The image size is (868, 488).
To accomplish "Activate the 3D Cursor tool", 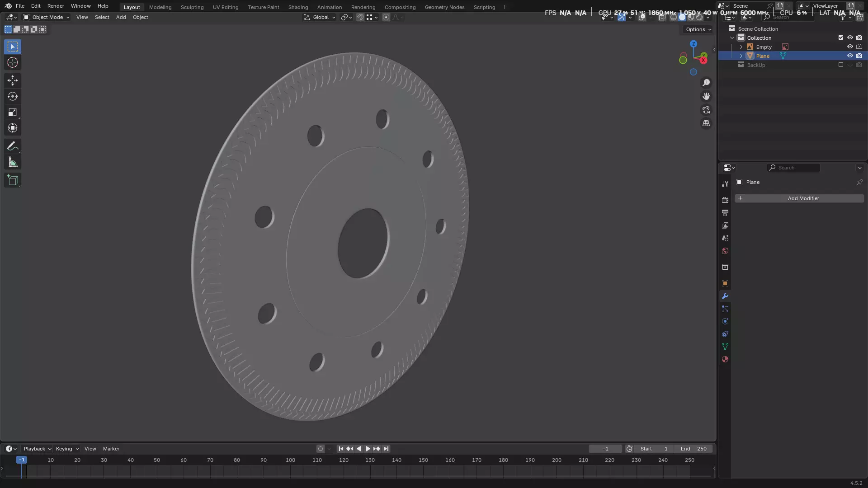I will (x=13, y=62).
